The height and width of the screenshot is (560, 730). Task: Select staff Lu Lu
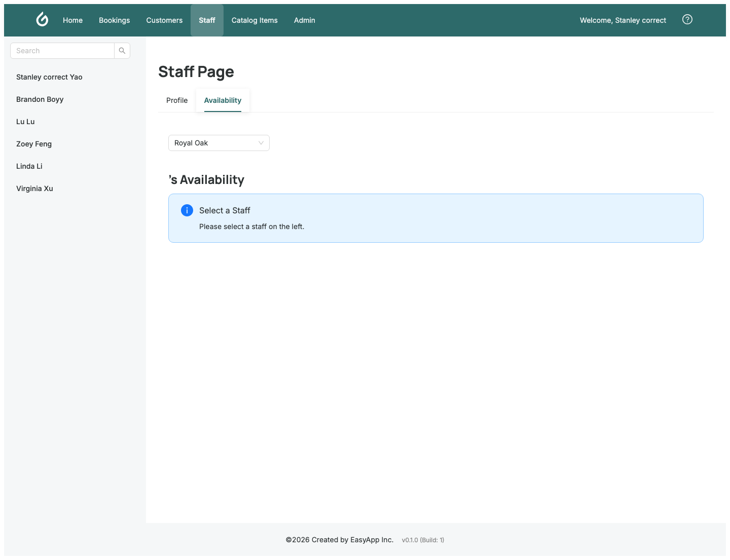(x=25, y=122)
